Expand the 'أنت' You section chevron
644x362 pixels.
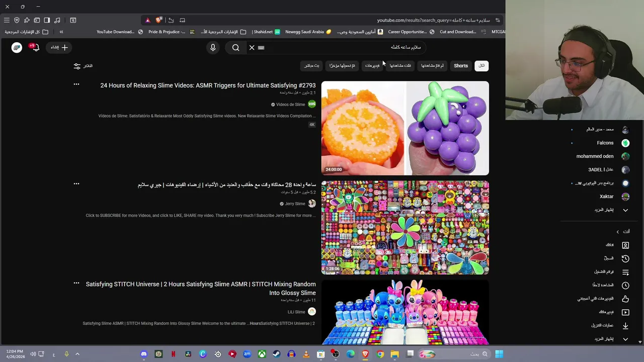(x=618, y=232)
